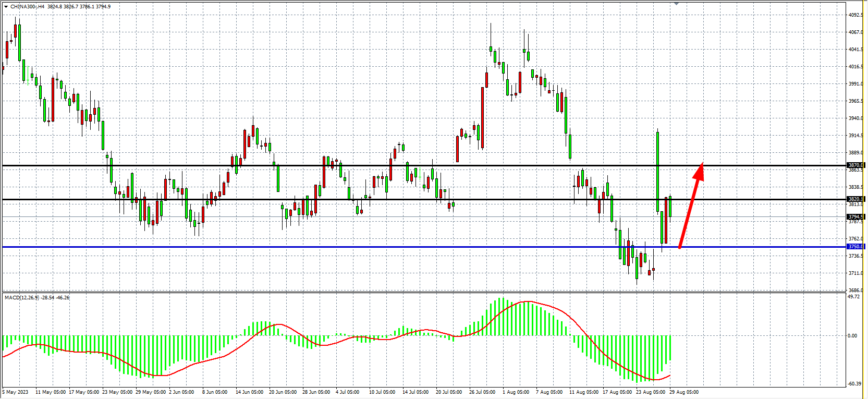
Task: Click the MACD(12,26,9) indicator label
Action: click(x=22, y=297)
